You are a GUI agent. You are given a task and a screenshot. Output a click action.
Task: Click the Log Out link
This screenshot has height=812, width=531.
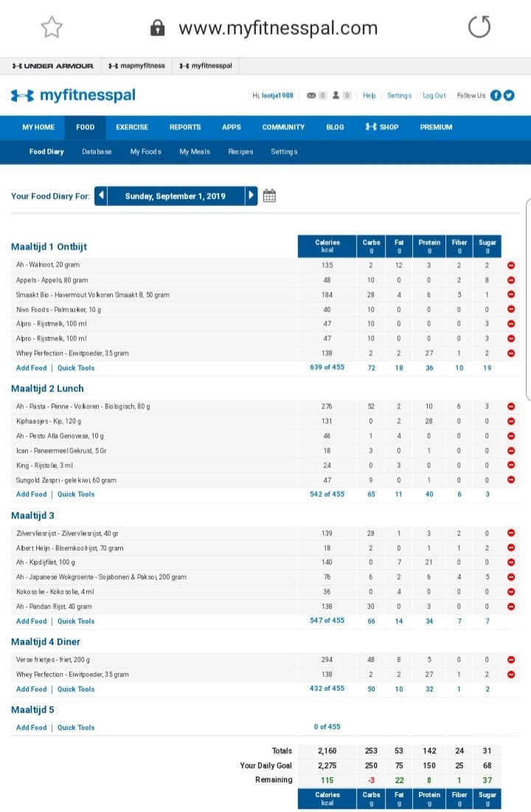434,96
